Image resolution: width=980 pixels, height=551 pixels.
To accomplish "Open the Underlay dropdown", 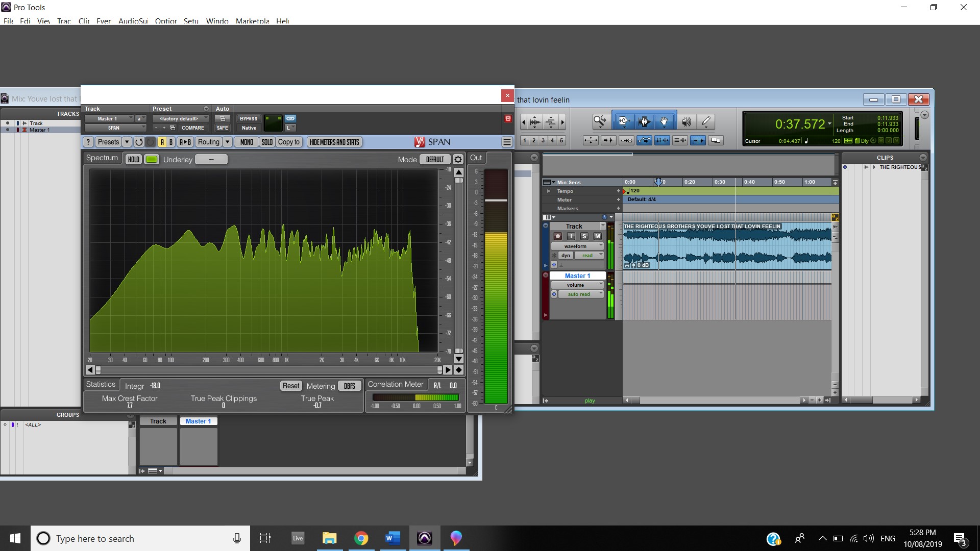I will pyautogui.click(x=211, y=159).
